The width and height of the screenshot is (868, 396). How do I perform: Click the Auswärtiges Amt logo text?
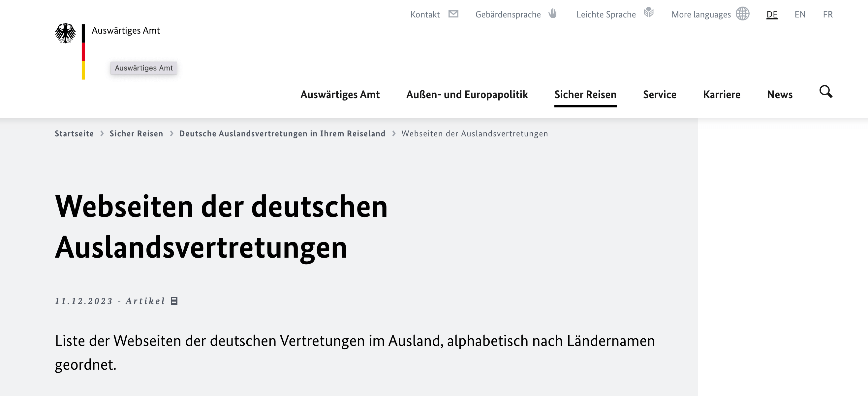tap(126, 31)
